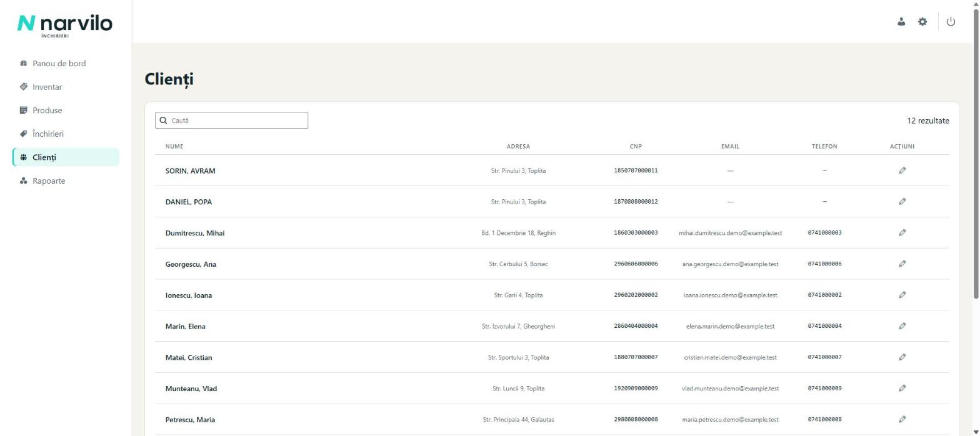Edit Petrescu, Maria with pencil icon
980x436 pixels.
pos(902,419)
